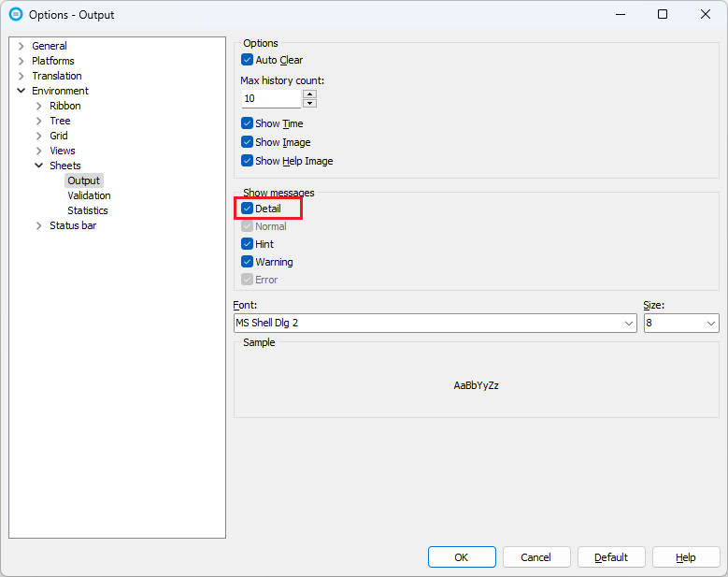This screenshot has width=728, height=577.
Task: Decrease Max history count with down arrow
Action: (309, 103)
